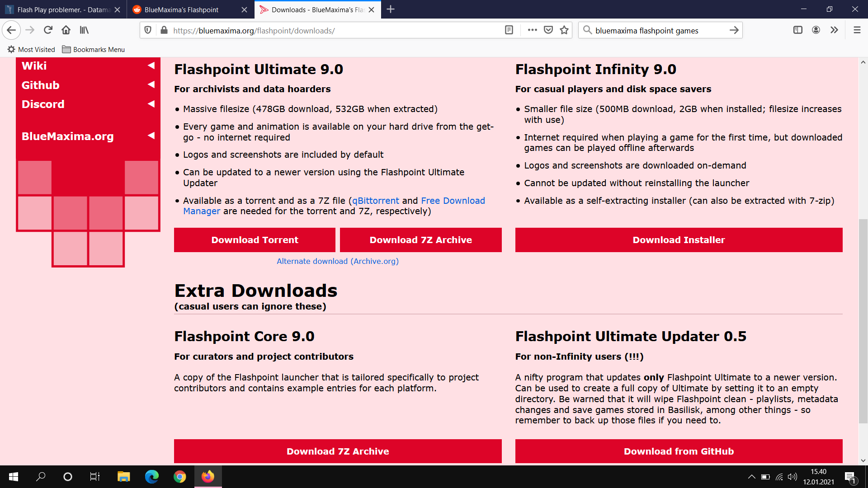Expand more toolbar tools chevrons
Image resolution: width=868 pixels, height=488 pixels.
pos(834,30)
